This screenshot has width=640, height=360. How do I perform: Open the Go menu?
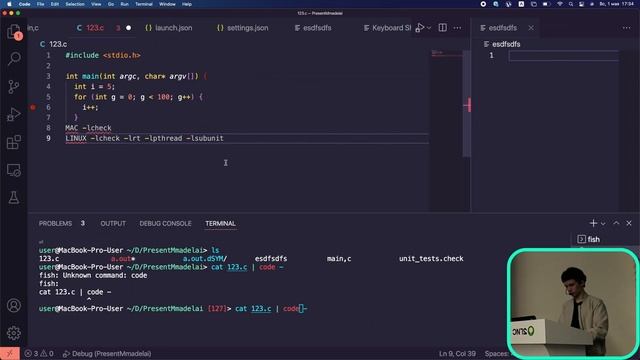(111, 4)
